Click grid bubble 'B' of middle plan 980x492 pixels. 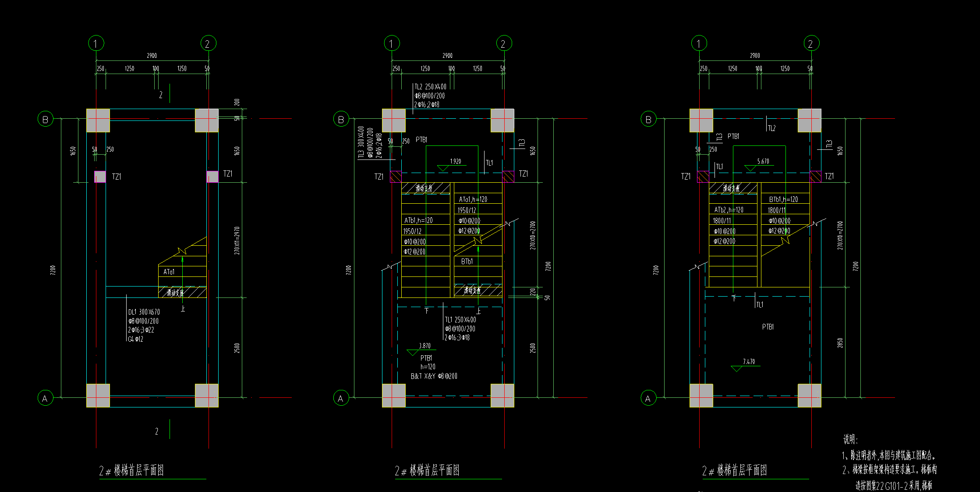coord(341,119)
